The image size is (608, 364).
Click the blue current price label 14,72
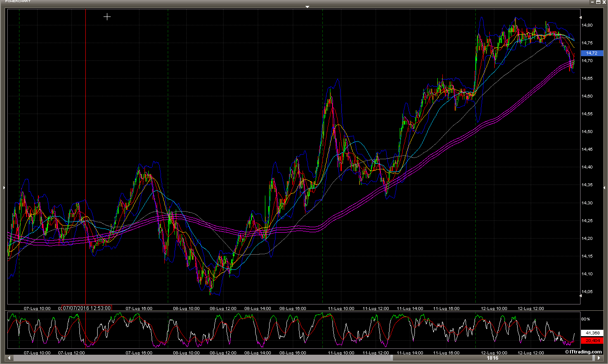click(x=592, y=53)
